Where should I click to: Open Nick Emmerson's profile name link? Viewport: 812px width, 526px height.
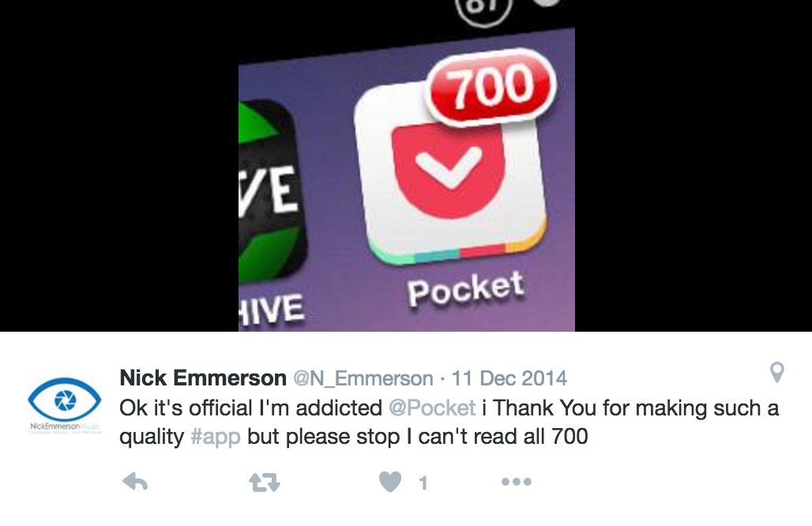click(x=203, y=378)
